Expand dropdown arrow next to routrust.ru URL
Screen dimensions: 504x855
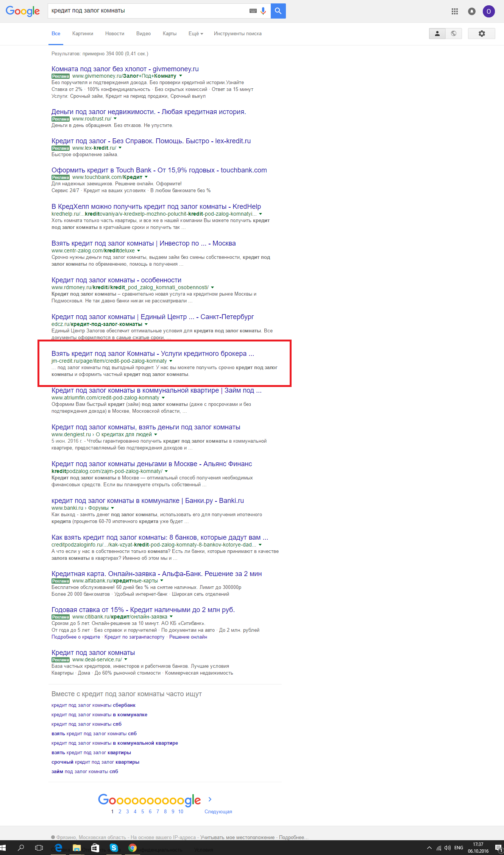click(115, 119)
